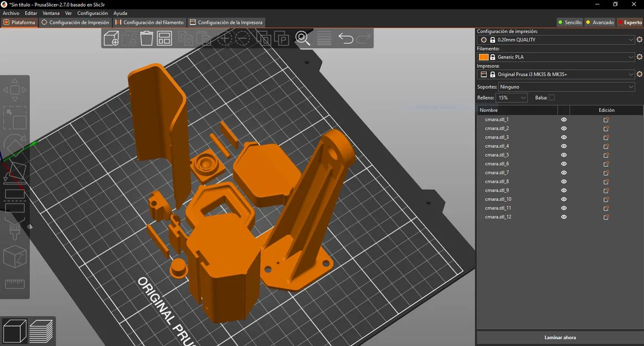The image size is (644, 346).
Task: Switch to Avanzado mode
Action: [600, 23]
